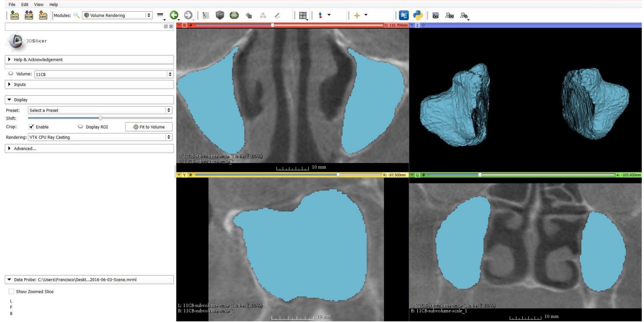Open the View menu
Screen dimensions: 644x322
39,4
